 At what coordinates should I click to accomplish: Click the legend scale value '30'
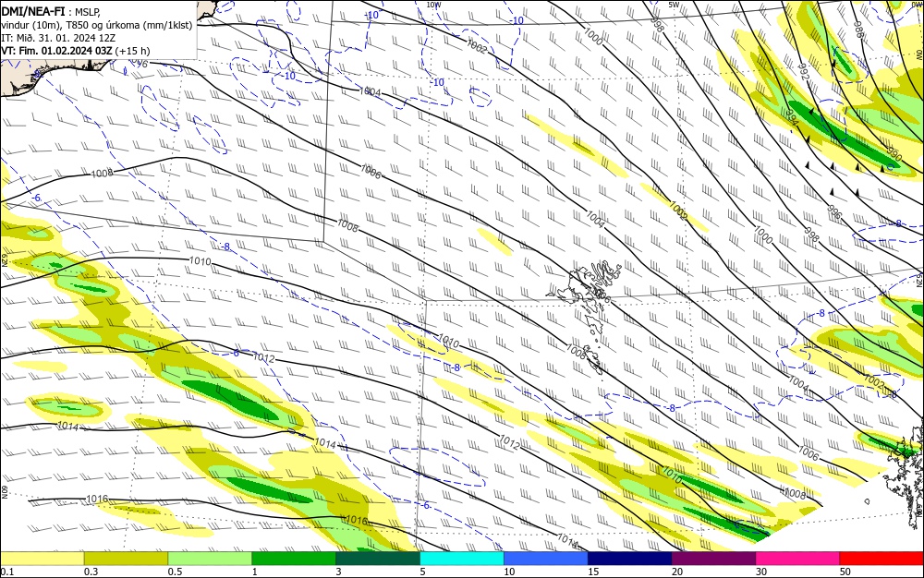(761, 572)
